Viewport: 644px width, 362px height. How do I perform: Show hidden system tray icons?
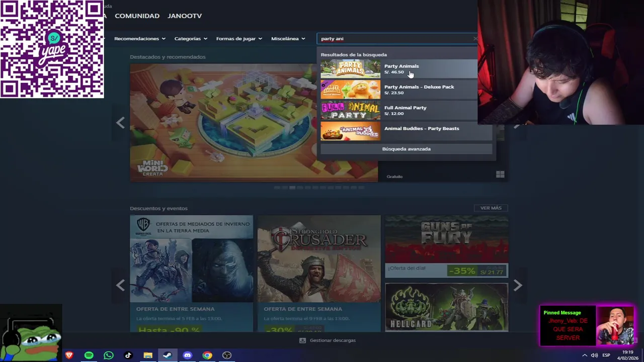pyautogui.click(x=585, y=355)
